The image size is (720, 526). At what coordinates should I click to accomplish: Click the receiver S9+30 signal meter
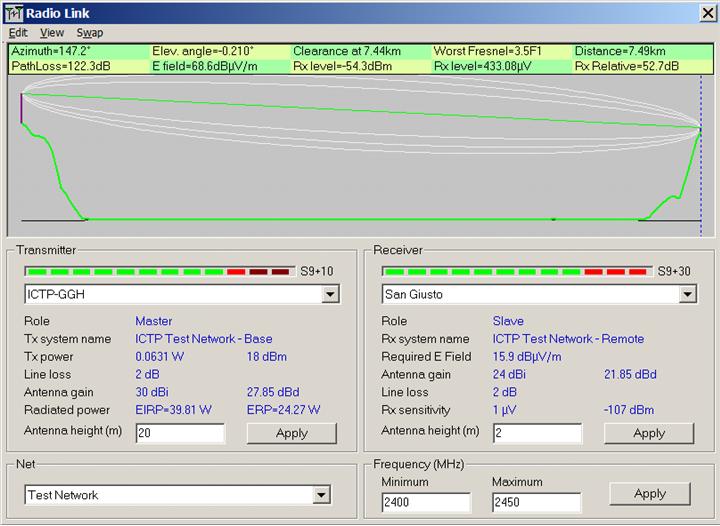[x=517, y=272]
